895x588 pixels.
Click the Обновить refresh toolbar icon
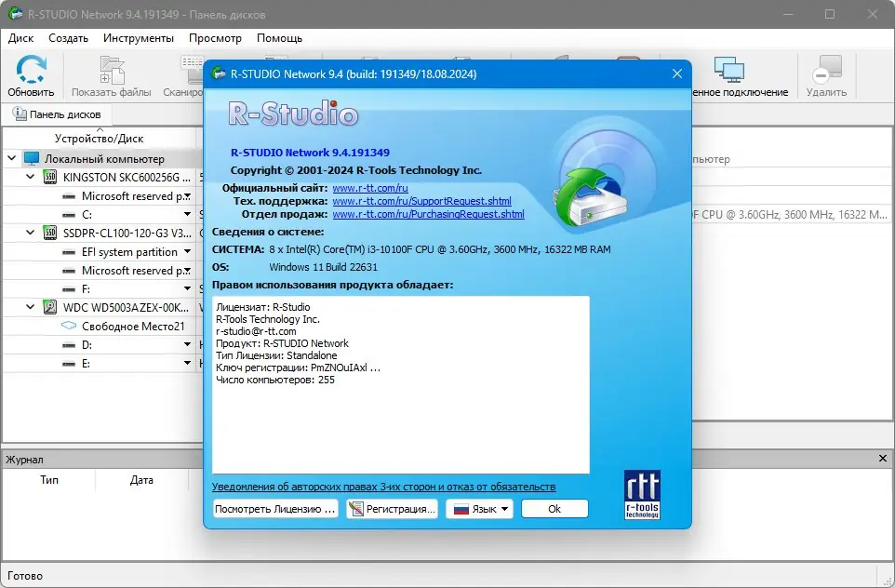31,69
